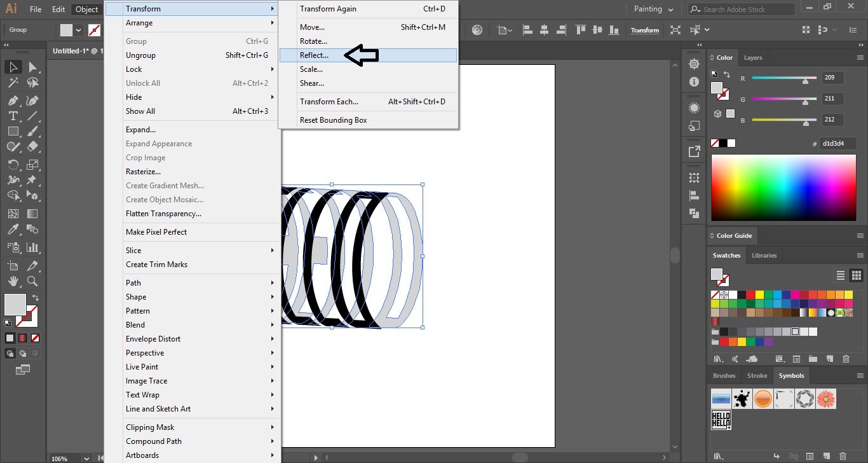Select the Type tool
Image resolution: width=868 pixels, height=463 pixels.
point(14,116)
